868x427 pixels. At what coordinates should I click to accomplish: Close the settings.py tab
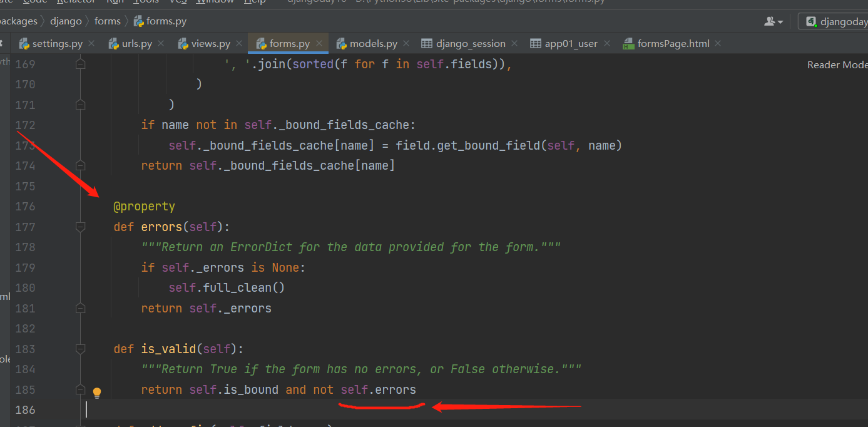coord(91,44)
